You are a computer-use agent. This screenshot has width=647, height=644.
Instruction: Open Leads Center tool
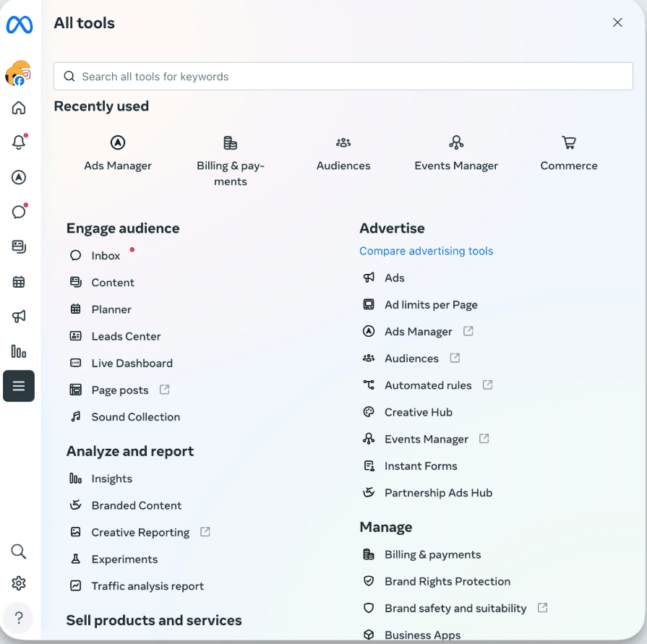coord(115,336)
